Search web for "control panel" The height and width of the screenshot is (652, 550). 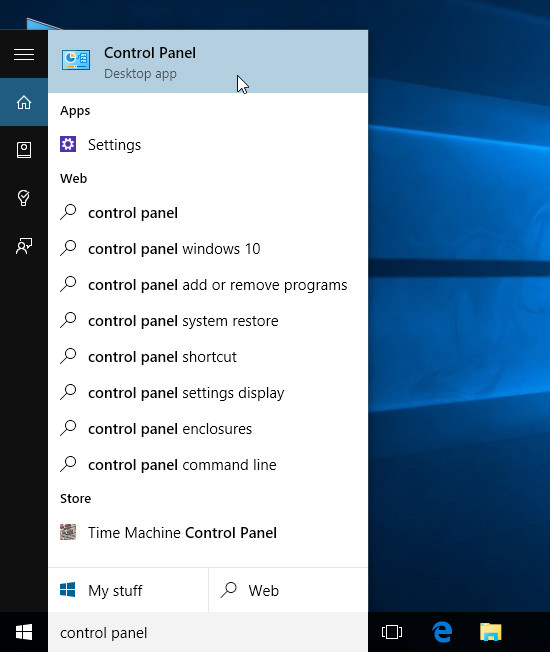coord(208,213)
